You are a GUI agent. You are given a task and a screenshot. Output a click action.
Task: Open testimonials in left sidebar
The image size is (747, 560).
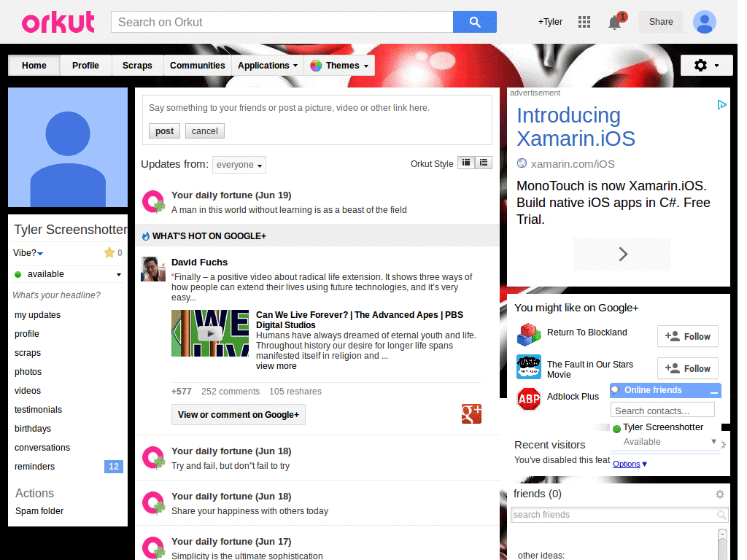point(38,410)
